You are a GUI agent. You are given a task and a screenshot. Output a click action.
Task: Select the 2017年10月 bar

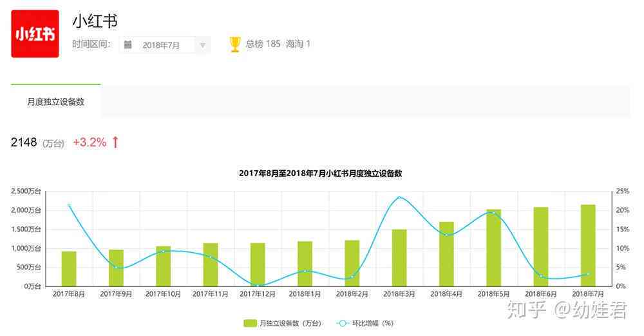[164, 266]
